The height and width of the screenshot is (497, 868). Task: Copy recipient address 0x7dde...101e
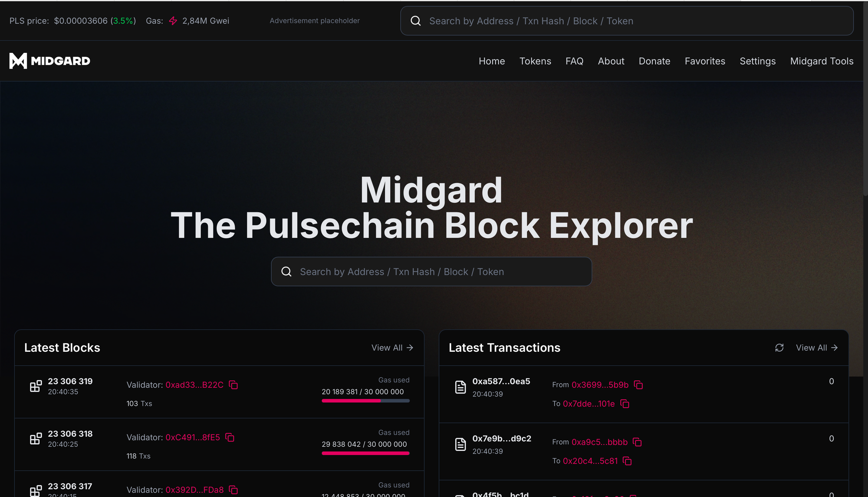(x=625, y=404)
